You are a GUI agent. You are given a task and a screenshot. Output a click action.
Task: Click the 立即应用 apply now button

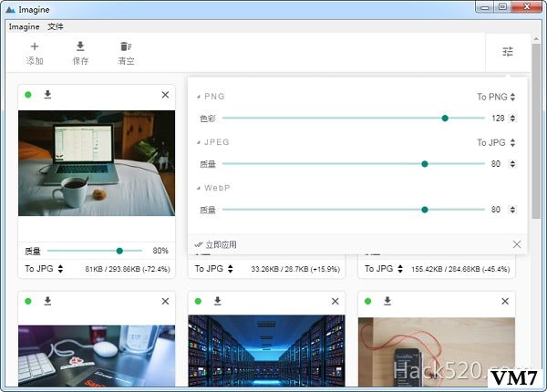click(x=215, y=245)
